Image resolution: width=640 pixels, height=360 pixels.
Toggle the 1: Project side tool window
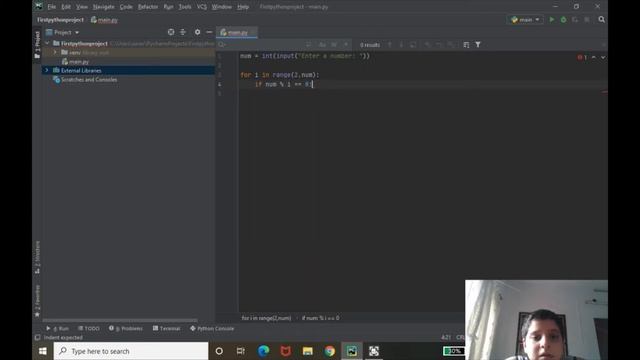37,44
